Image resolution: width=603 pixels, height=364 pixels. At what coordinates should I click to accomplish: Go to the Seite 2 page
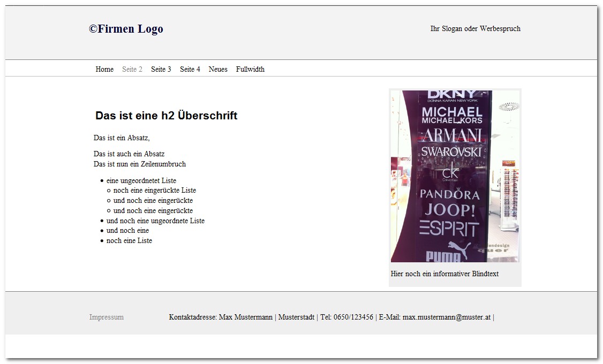(132, 69)
